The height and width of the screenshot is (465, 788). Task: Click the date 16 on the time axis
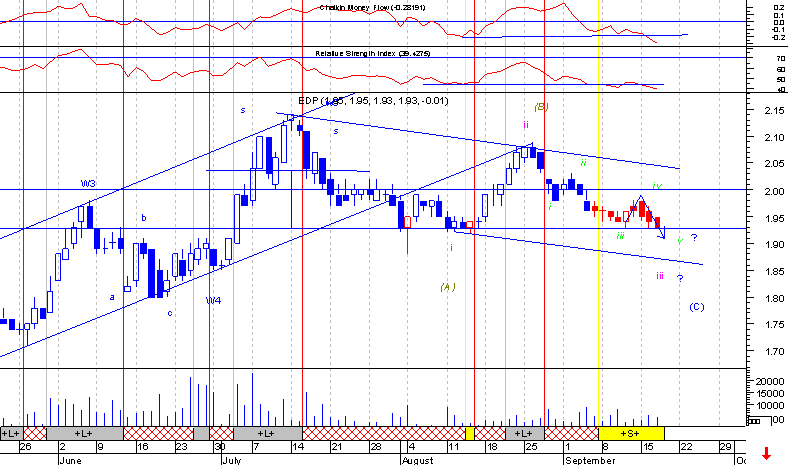pos(143,447)
